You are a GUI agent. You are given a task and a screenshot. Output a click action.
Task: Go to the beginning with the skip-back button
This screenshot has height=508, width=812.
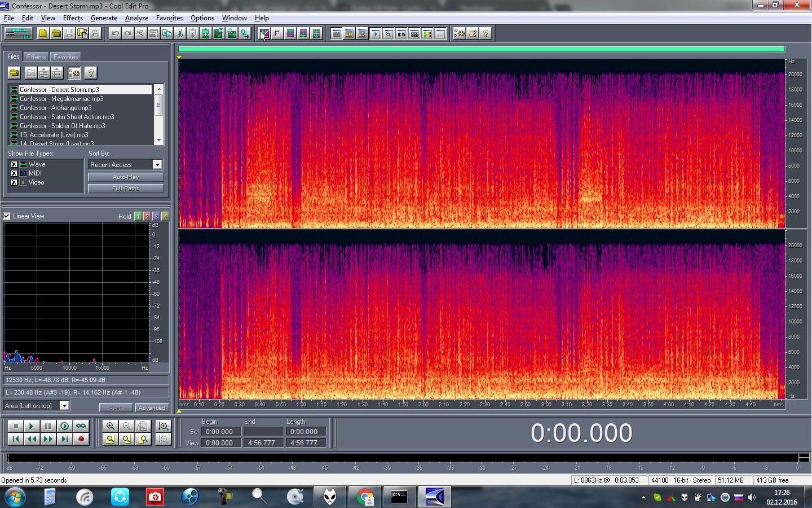(16, 439)
